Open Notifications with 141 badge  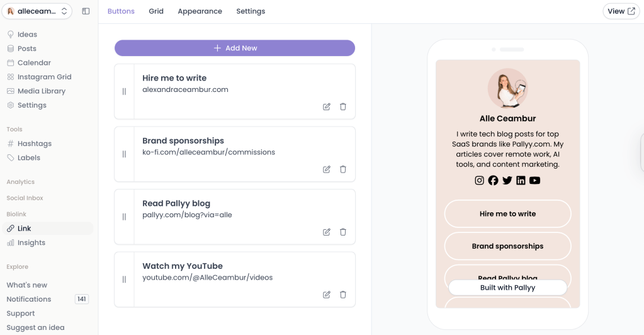tap(29, 299)
